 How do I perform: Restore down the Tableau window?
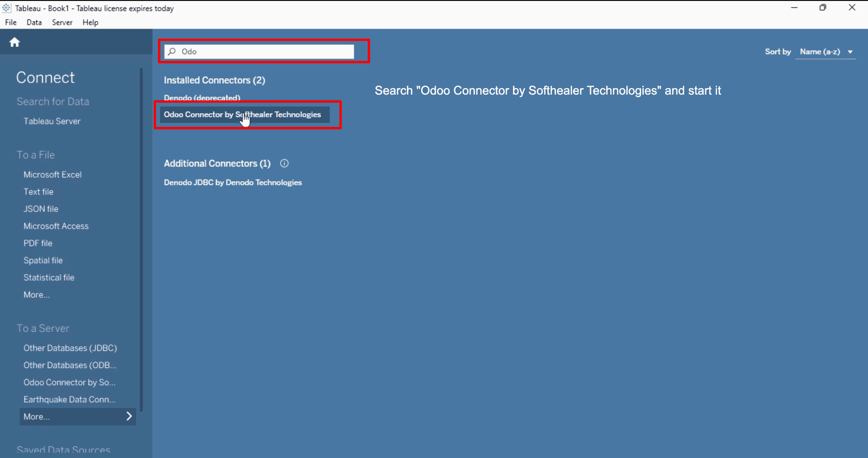[x=823, y=8]
